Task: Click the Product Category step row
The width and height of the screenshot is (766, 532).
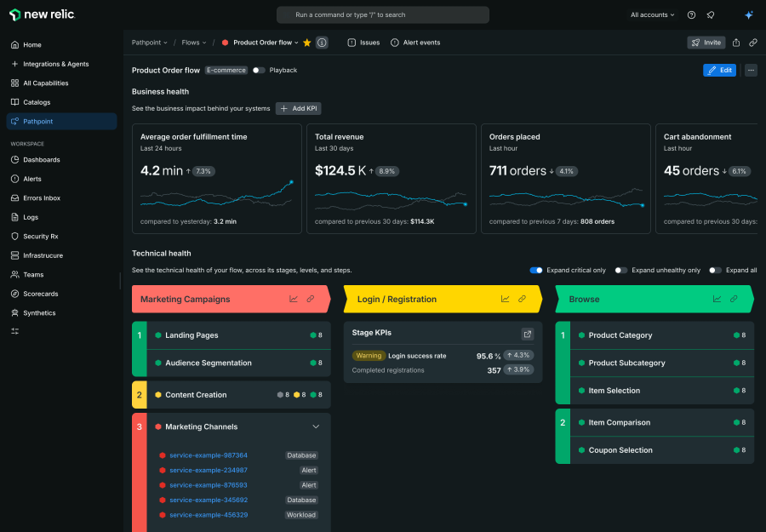Action: coord(662,335)
